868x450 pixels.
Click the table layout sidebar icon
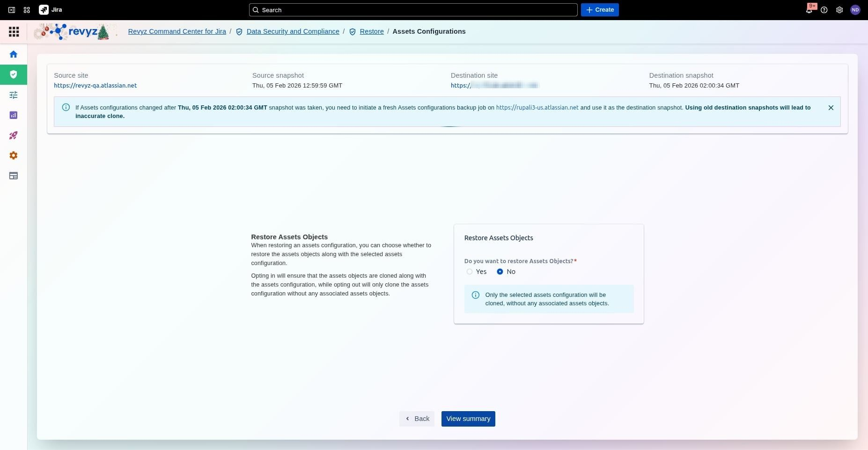click(14, 176)
